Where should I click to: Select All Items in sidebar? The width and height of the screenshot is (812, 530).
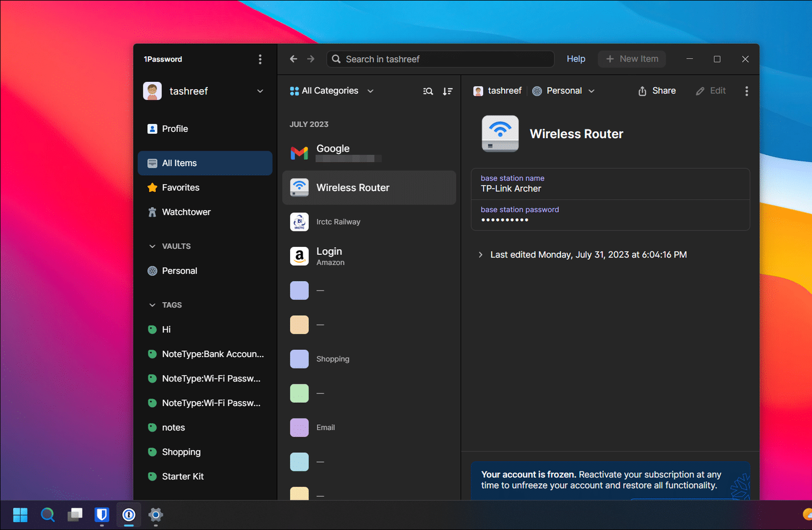click(205, 163)
